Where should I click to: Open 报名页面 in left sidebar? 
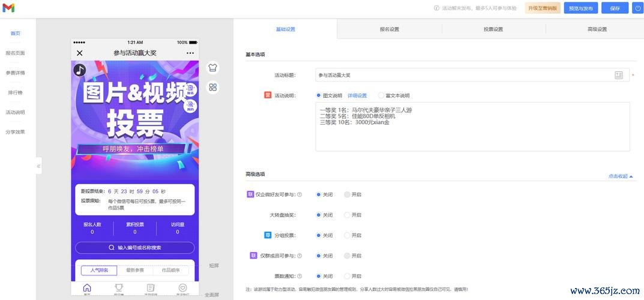(15, 53)
